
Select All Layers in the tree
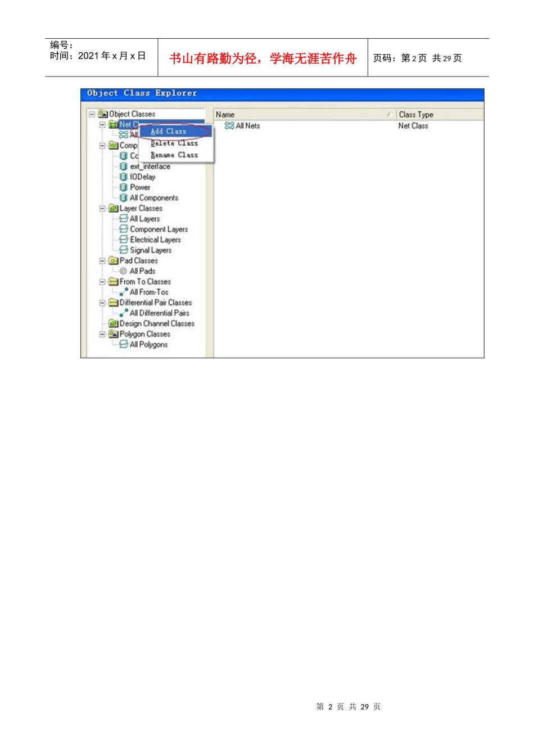coord(145,218)
